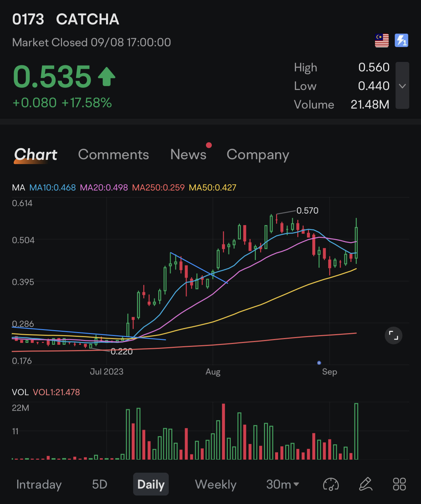Tap the Sep date axis label
The image size is (421, 504).
330,372
